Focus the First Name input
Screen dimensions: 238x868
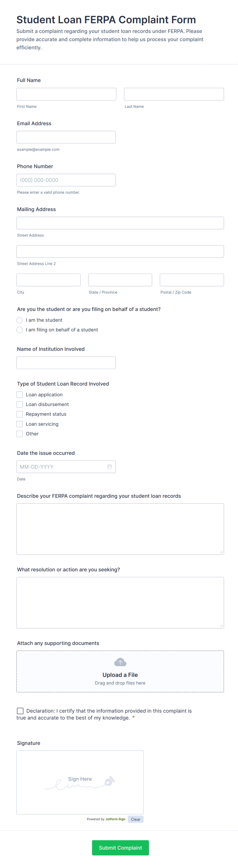click(x=66, y=94)
